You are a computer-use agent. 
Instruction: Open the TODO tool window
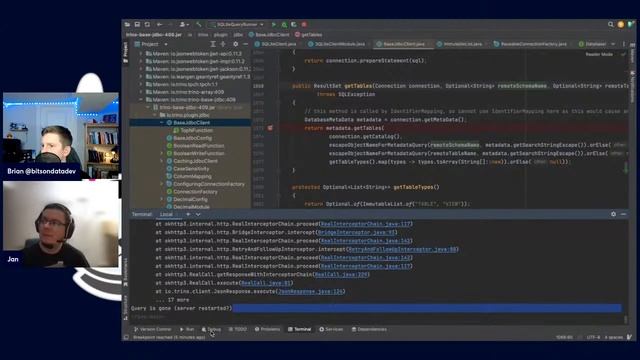[x=238, y=329]
